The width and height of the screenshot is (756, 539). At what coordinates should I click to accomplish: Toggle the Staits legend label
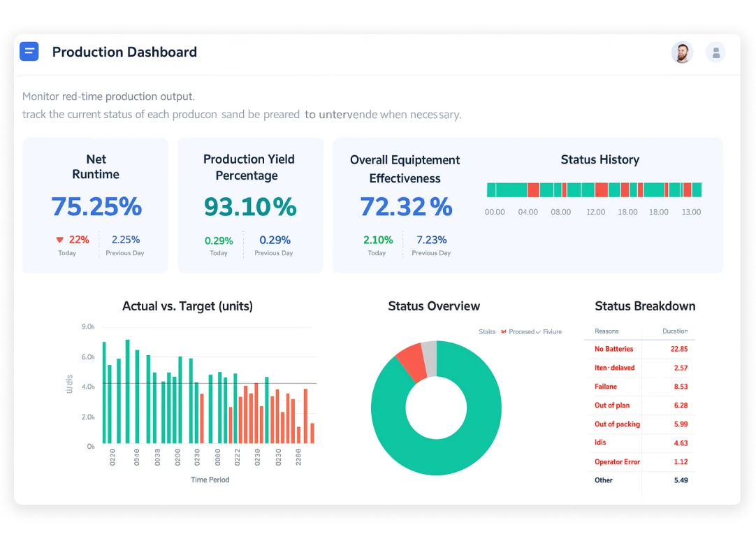tap(487, 332)
